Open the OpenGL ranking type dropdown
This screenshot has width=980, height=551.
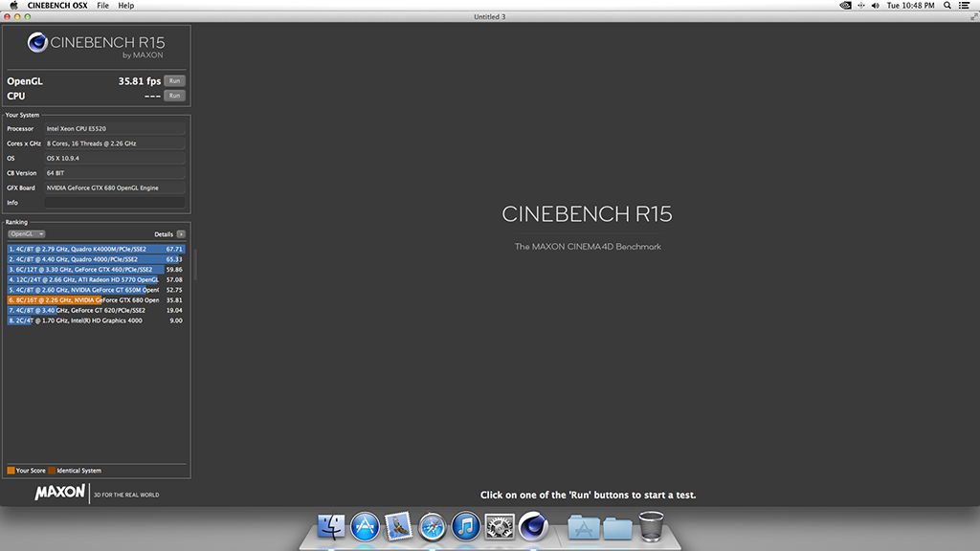pyautogui.click(x=26, y=233)
